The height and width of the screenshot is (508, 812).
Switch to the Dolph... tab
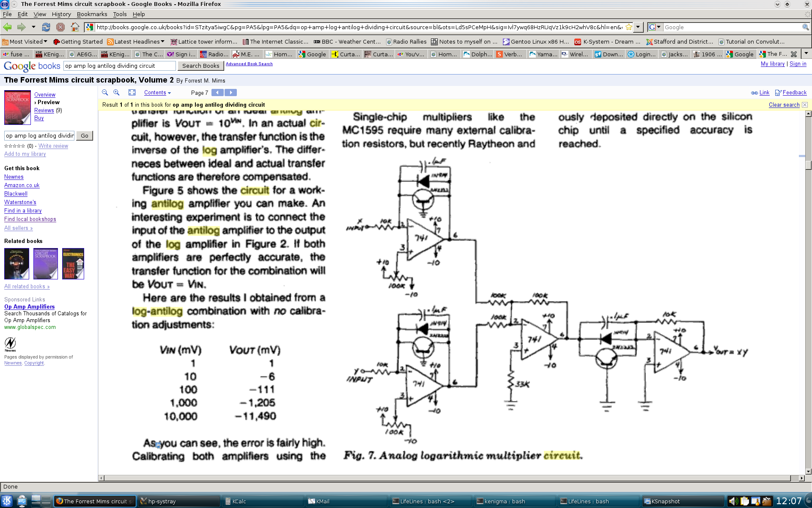point(478,54)
